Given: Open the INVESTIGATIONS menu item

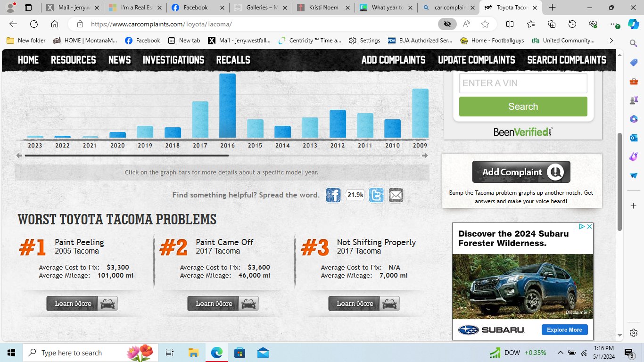Looking at the screenshot, I should 173,60.
